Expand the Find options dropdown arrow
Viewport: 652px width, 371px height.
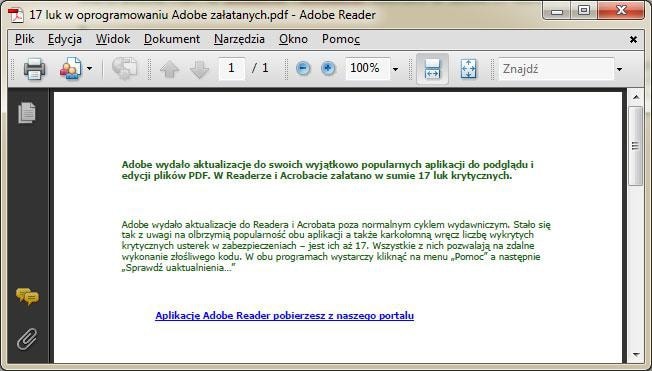(x=620, y=69)
